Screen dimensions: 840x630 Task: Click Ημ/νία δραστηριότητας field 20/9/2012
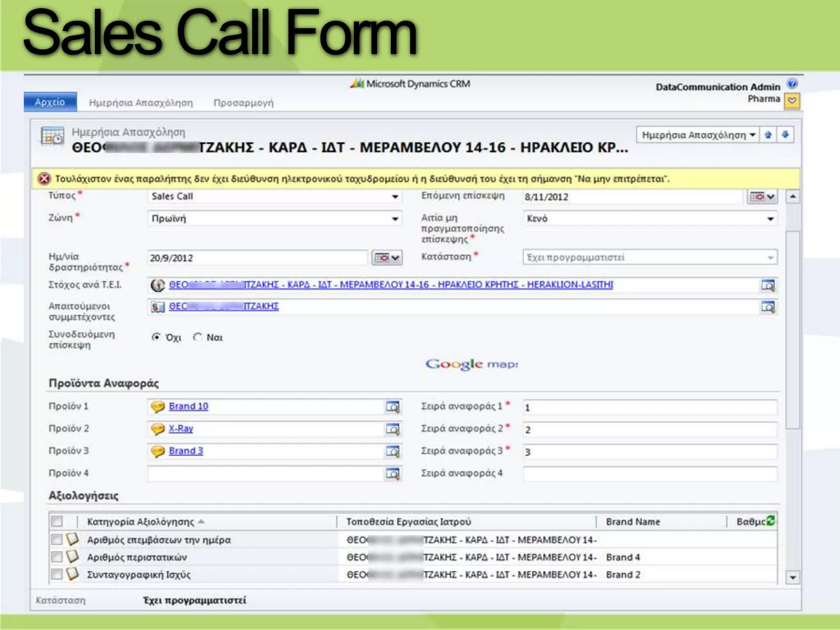257,258
